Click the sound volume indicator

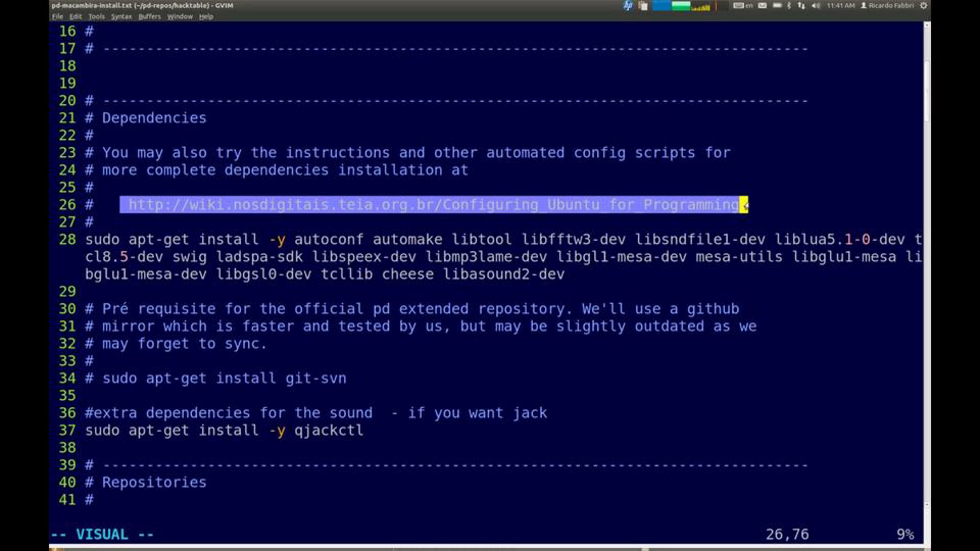815,6
